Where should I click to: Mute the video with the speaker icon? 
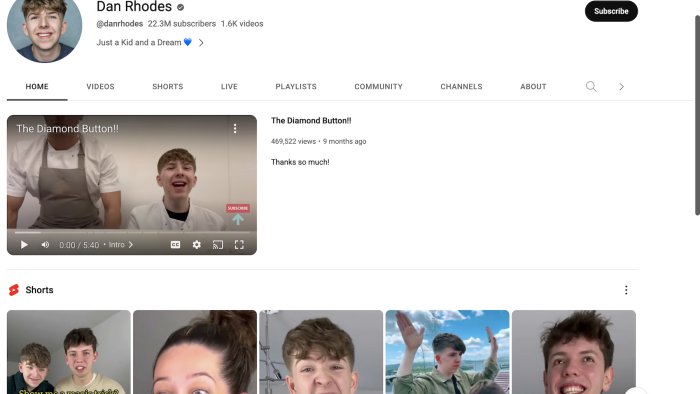tap(46, 245)
